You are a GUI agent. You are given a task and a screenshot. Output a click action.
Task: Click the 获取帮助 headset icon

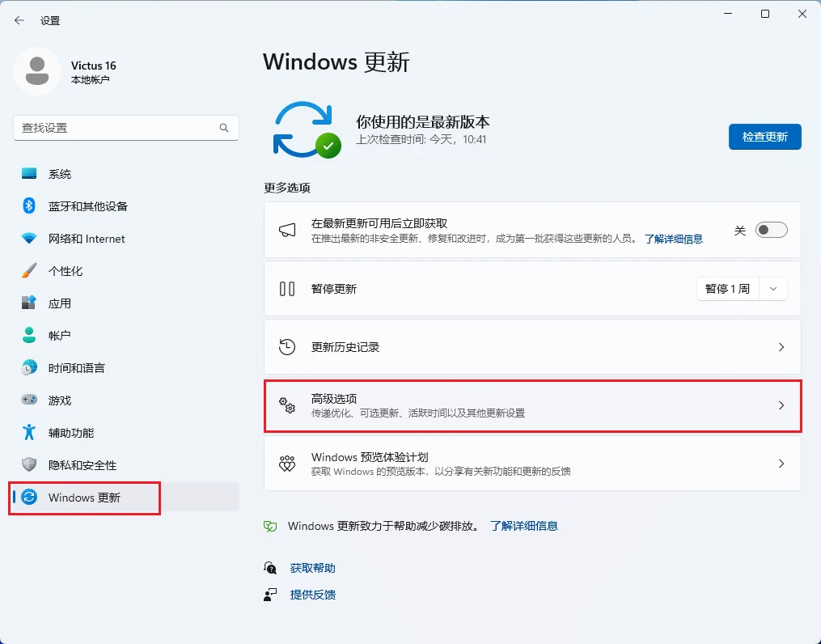[x=270, y=568]
